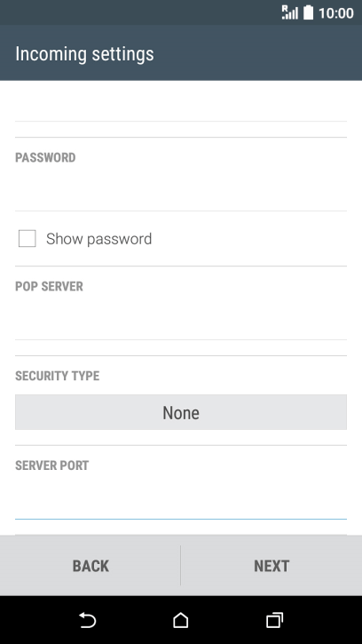
Task: Tap the NEXT button
Action: click(271, 566)
